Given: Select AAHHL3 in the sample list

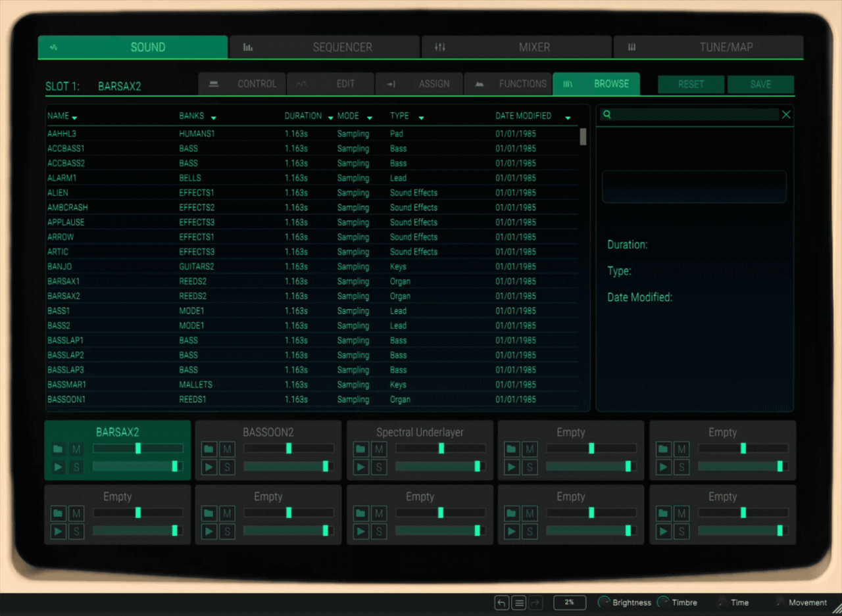Looking at the screenshot, I should point(312,133).
